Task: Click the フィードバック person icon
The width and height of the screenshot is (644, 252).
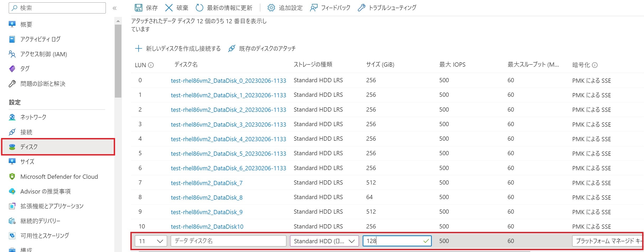Action: click(314, 8)
